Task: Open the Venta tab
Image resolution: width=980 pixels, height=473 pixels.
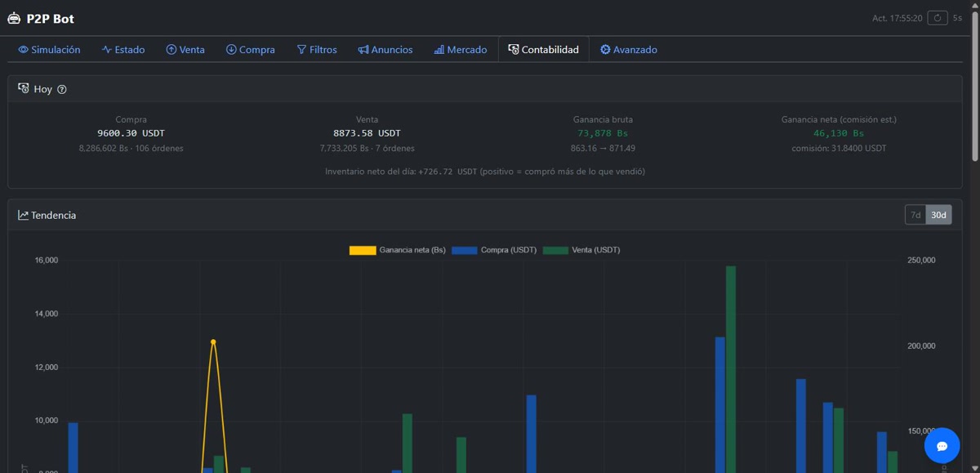Action: pyautogui.click(x=185, y=50)
